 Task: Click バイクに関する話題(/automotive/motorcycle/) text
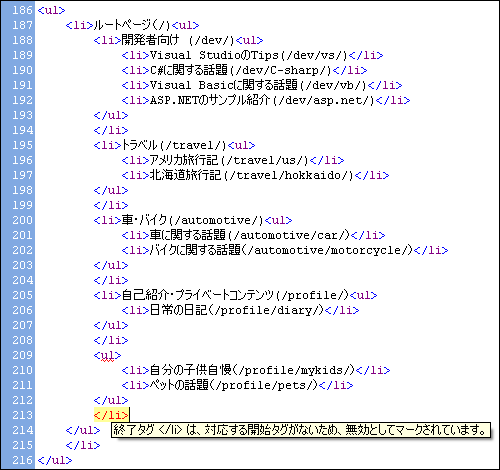pos(282,250)
